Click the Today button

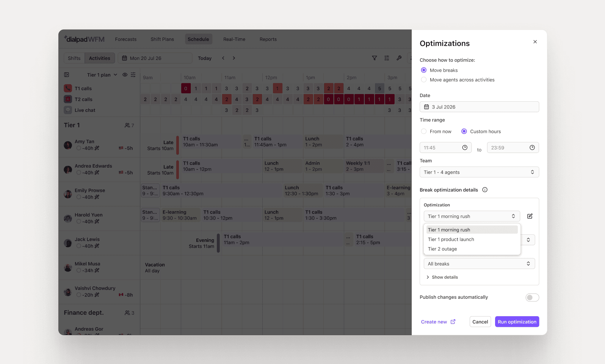click(x=205, y=58)
